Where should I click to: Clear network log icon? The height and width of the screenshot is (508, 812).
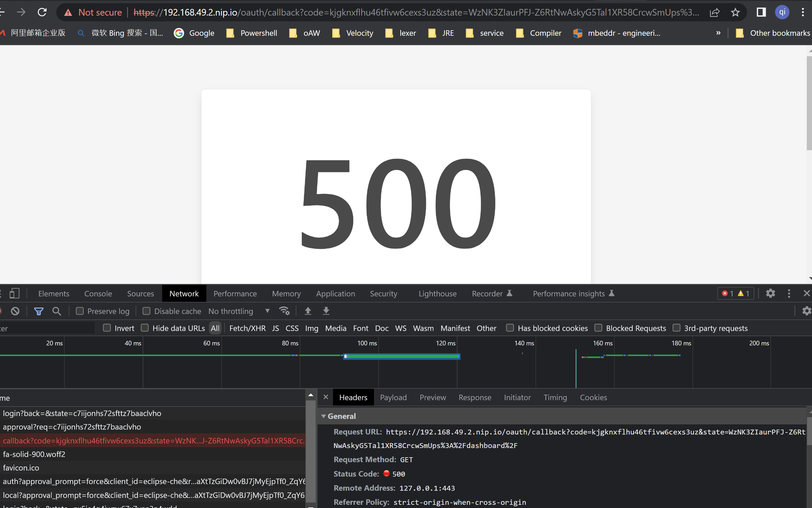15,311
